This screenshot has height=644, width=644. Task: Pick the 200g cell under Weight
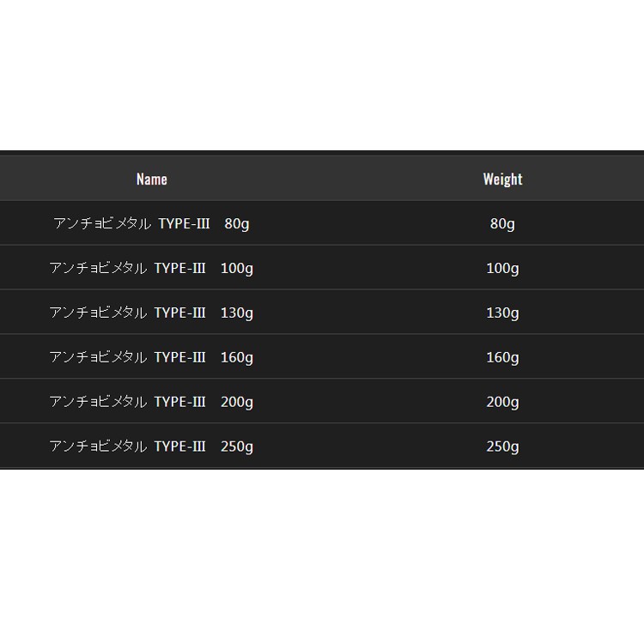[502, 403]
